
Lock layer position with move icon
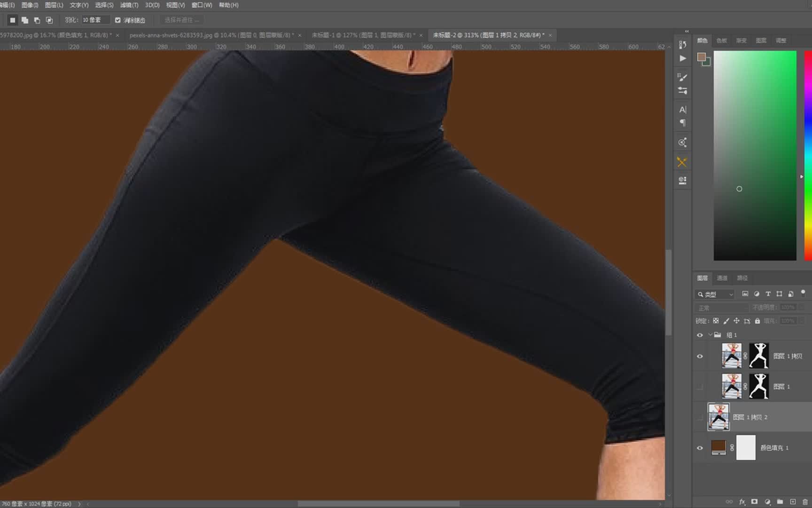click(x=736, y=321)
